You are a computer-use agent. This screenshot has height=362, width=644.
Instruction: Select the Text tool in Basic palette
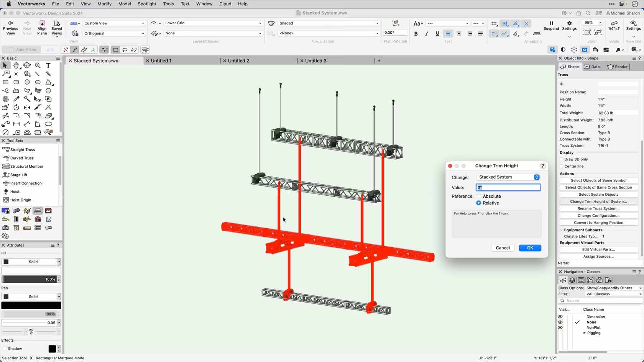pos(48,66)
